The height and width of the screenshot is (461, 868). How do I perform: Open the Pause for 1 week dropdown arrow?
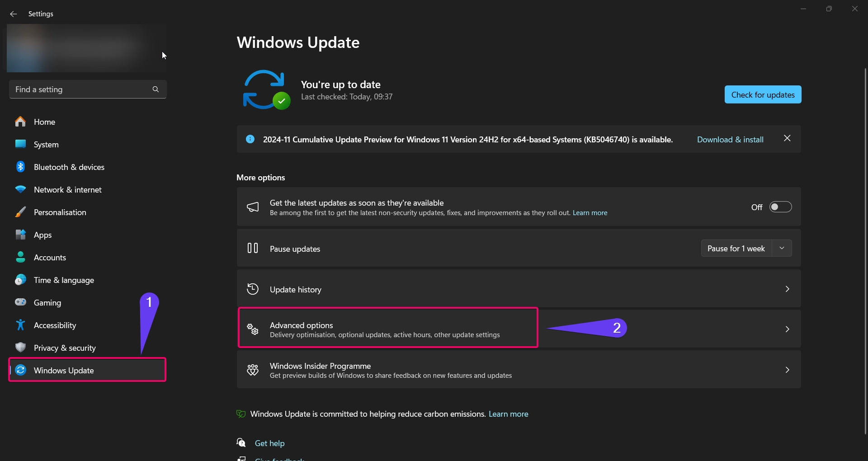coord(782,248)
